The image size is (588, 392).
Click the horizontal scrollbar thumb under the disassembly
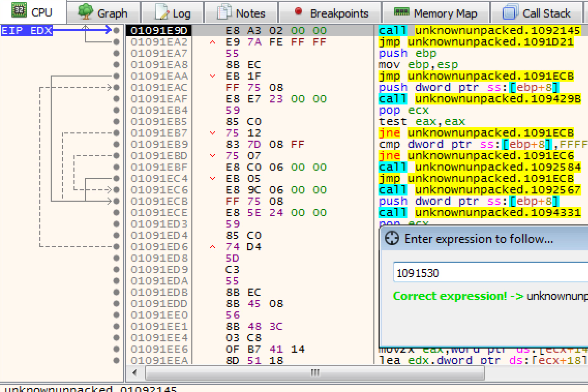coord(314,373)
